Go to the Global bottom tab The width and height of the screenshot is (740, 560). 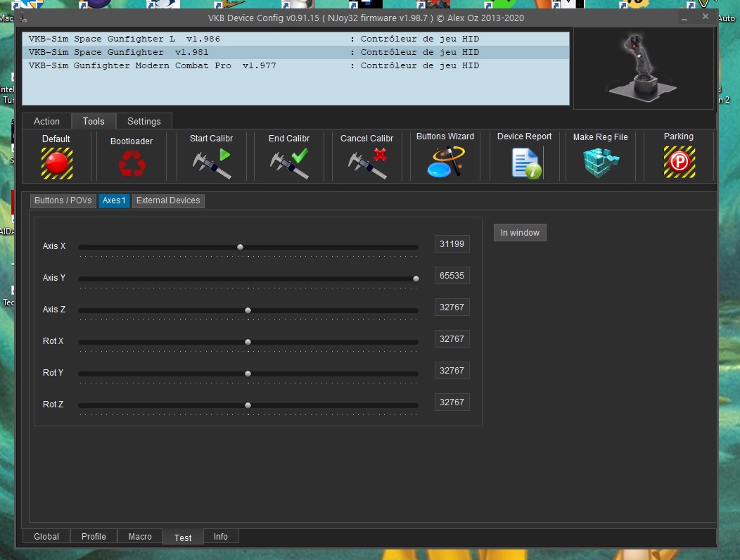(x=46, y=536)
